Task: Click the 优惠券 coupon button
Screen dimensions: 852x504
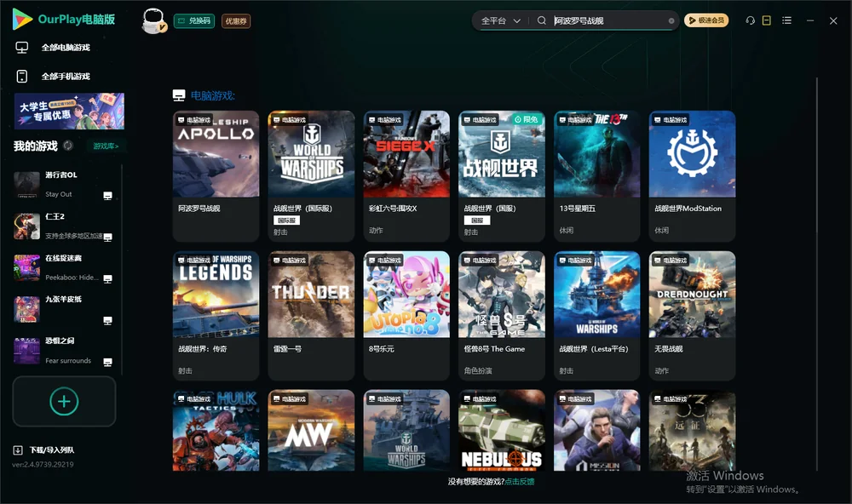Action: pyautogui.click(x=236, y=20)
